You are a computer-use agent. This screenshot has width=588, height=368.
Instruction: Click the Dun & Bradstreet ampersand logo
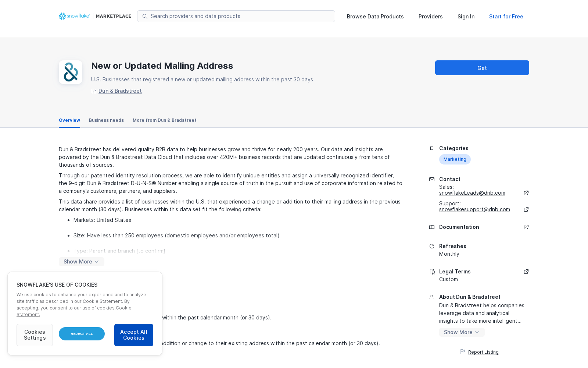click(x=71, y=72)
